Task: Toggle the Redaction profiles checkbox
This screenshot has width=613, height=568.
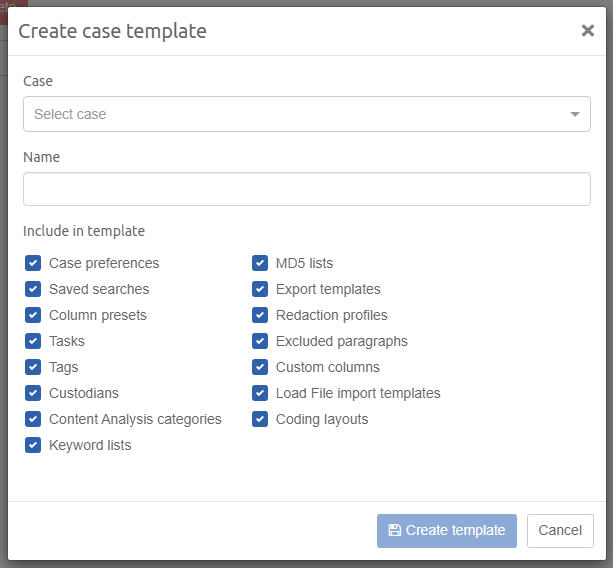Action: click(x=260, y=315)
